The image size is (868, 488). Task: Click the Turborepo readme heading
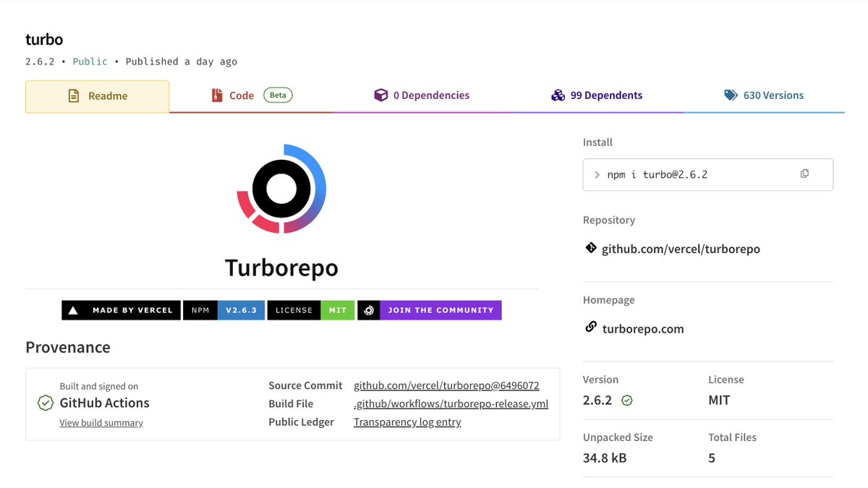click(x=281, y=267)
